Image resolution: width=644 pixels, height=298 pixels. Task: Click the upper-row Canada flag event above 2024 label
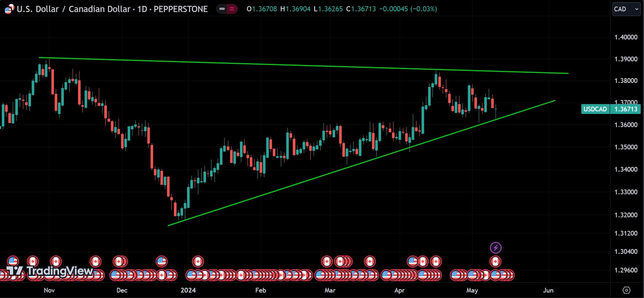click(198, 261)
